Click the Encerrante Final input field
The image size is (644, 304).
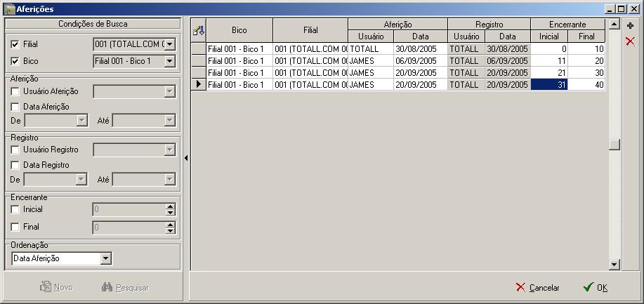129,227
